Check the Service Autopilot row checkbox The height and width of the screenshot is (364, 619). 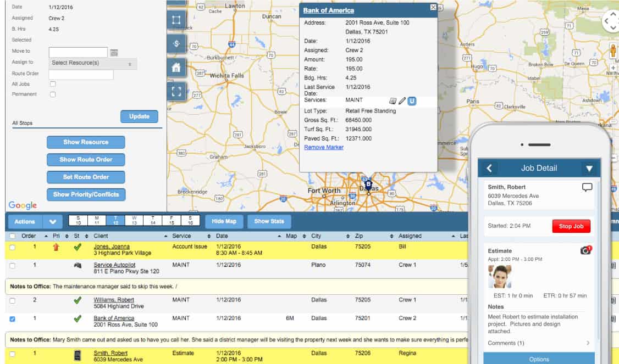click(x=13, y=266)
